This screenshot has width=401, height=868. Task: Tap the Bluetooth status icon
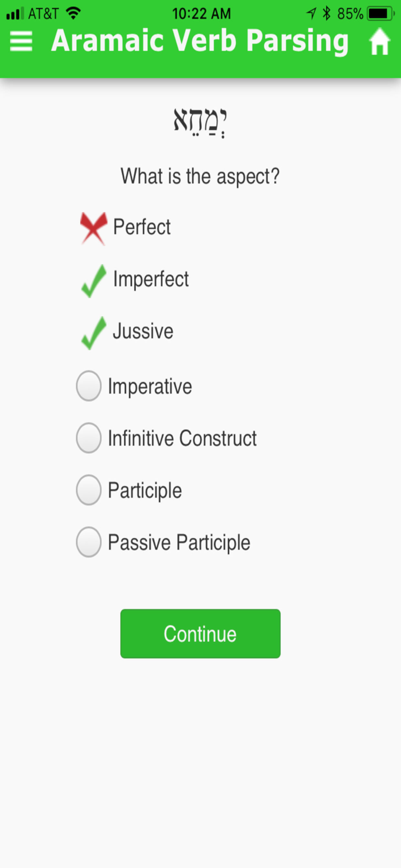coord(327,13)
